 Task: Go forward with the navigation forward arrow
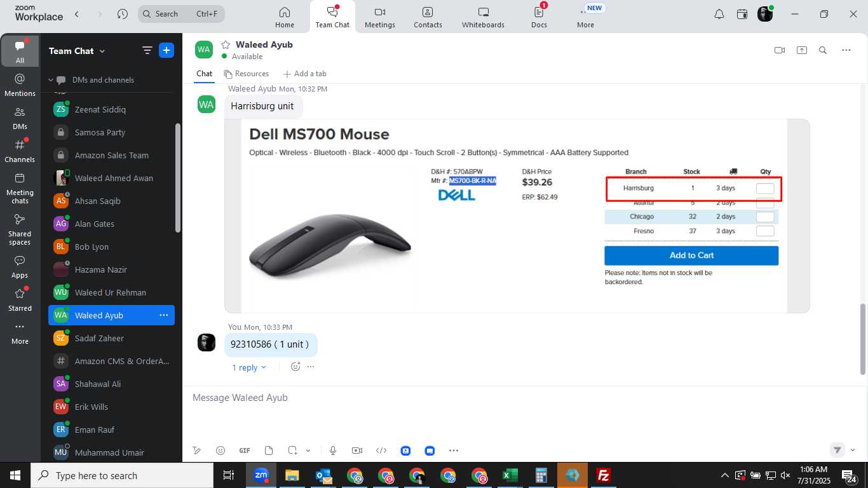[100, 14]
